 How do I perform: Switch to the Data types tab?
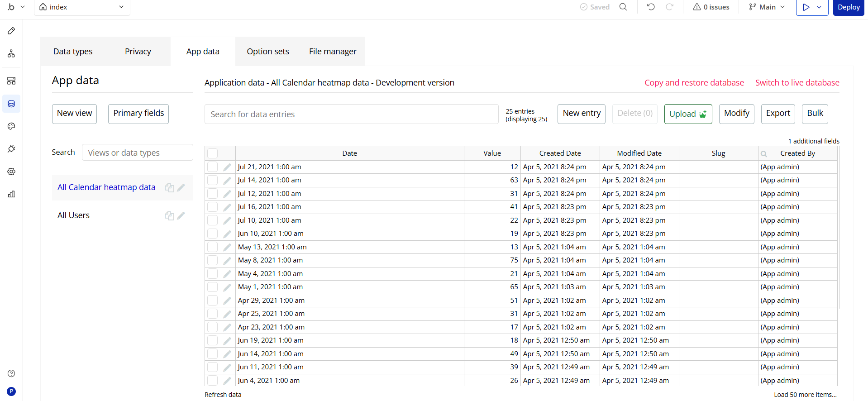pyautogui.click(x=73, y=52)
